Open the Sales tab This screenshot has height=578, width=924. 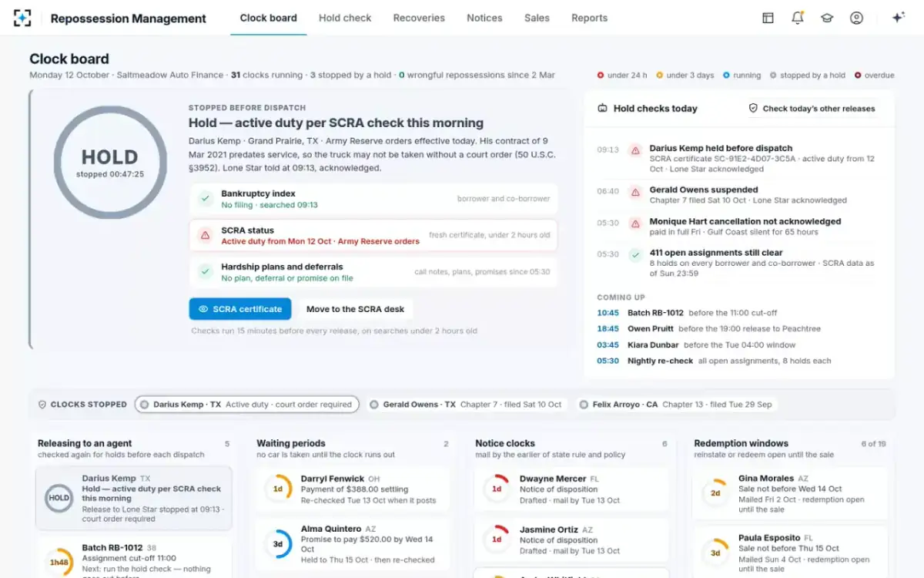pos(537,18)
